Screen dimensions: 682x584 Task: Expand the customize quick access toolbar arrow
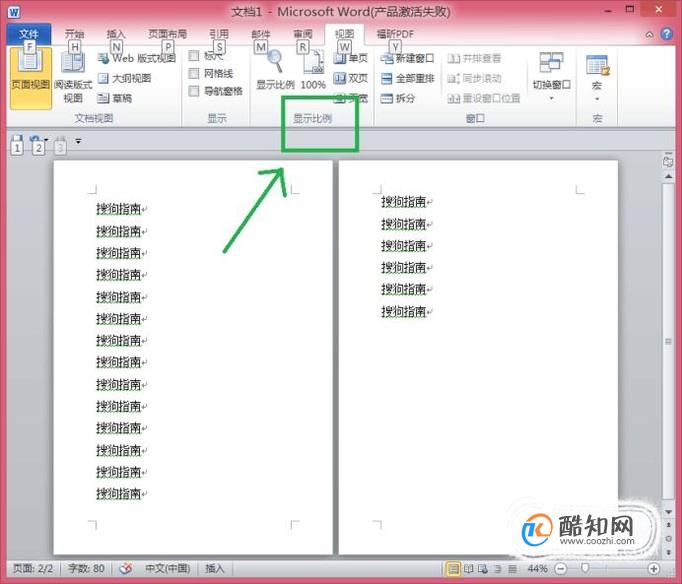(78, 141)
